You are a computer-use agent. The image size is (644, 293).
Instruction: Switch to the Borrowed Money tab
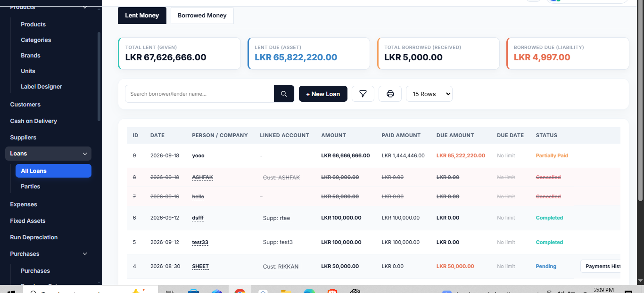pyautogui.click(x=202, y=16)
